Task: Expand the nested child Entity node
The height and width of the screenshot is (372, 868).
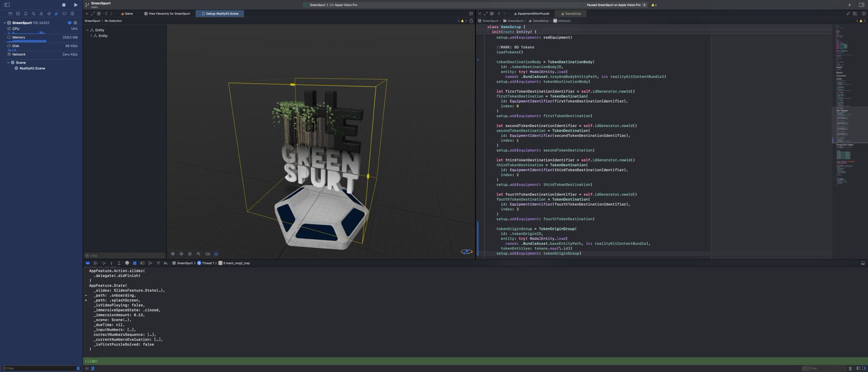Action: pyautogui.click(x=91, y=36)
